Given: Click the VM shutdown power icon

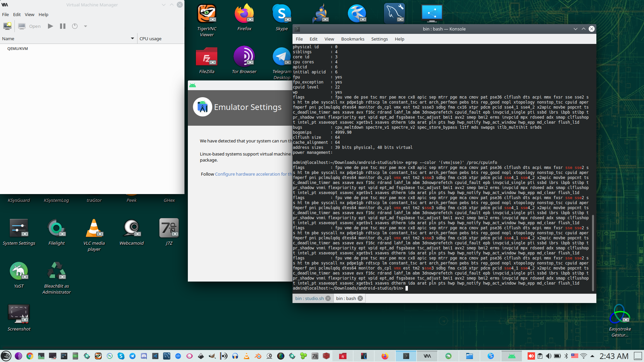Looking at the screenshot, I should click(x=75, y=26).
